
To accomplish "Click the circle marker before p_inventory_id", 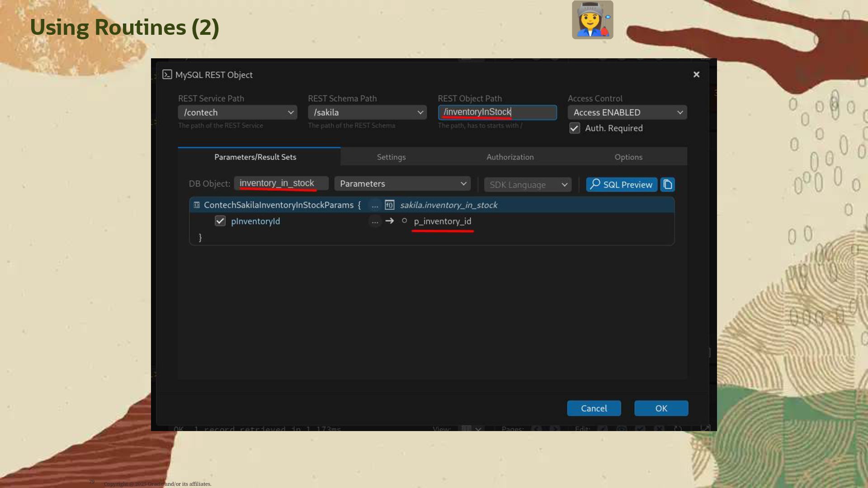I will (405, 221).
